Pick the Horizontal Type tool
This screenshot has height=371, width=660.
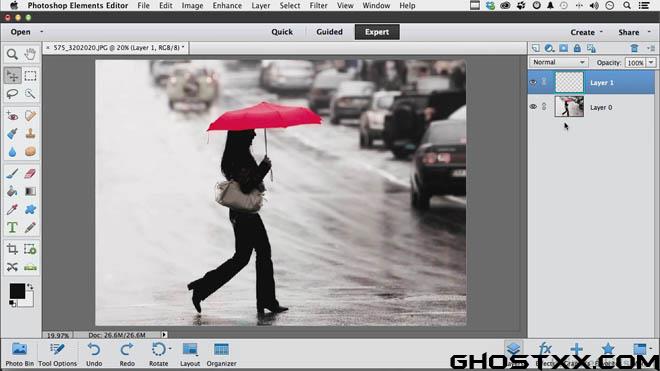(x=12, y=227)
